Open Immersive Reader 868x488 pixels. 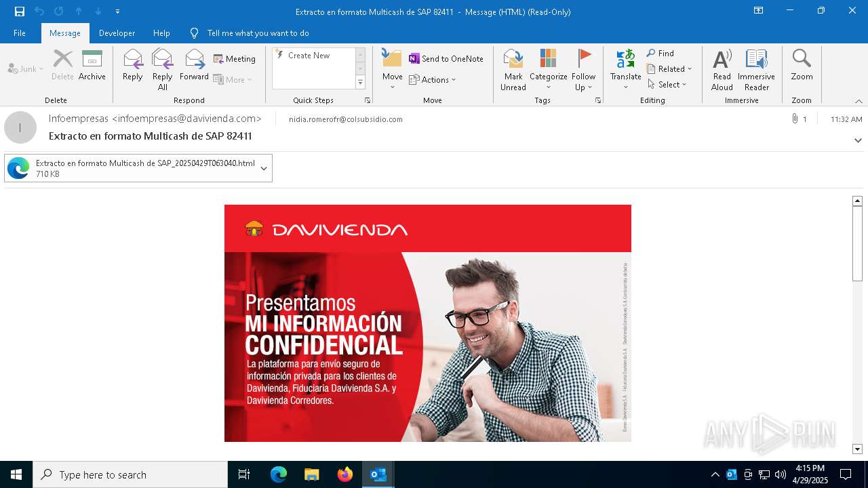click(756, 69)
